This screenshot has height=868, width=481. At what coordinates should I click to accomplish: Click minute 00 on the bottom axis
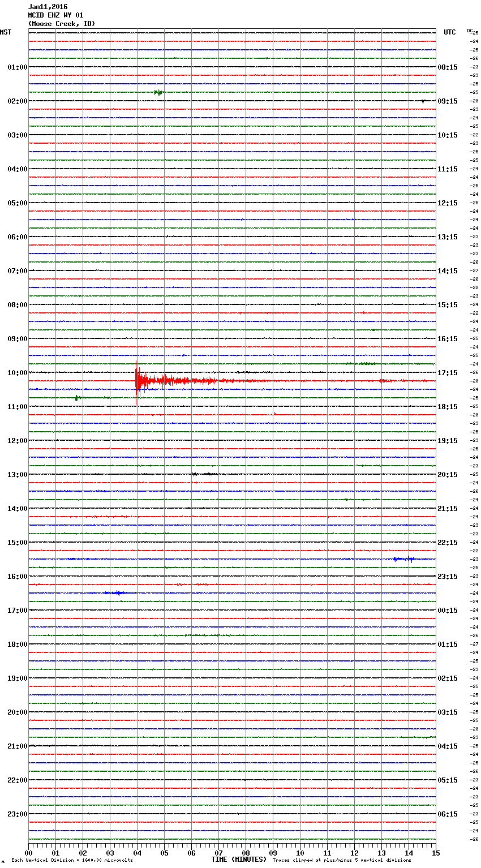pos(28,853)
